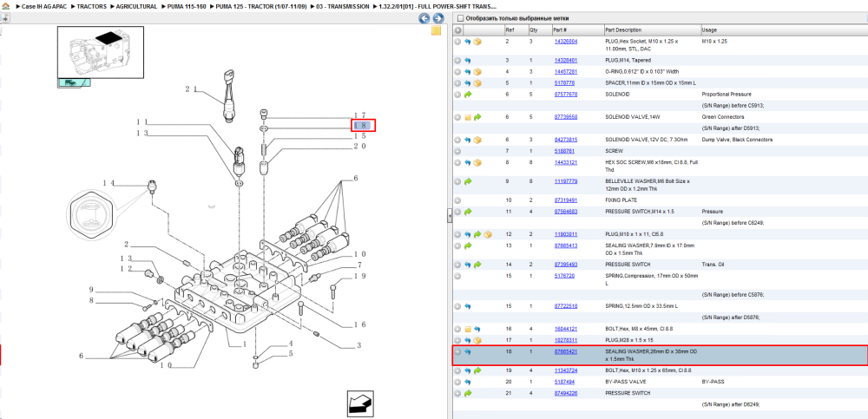Image resolution: width=868 pixels, height=419 pixels.
Task: Open the AGRICULTURAL breadcrumb item
Action: coord(136,7)
